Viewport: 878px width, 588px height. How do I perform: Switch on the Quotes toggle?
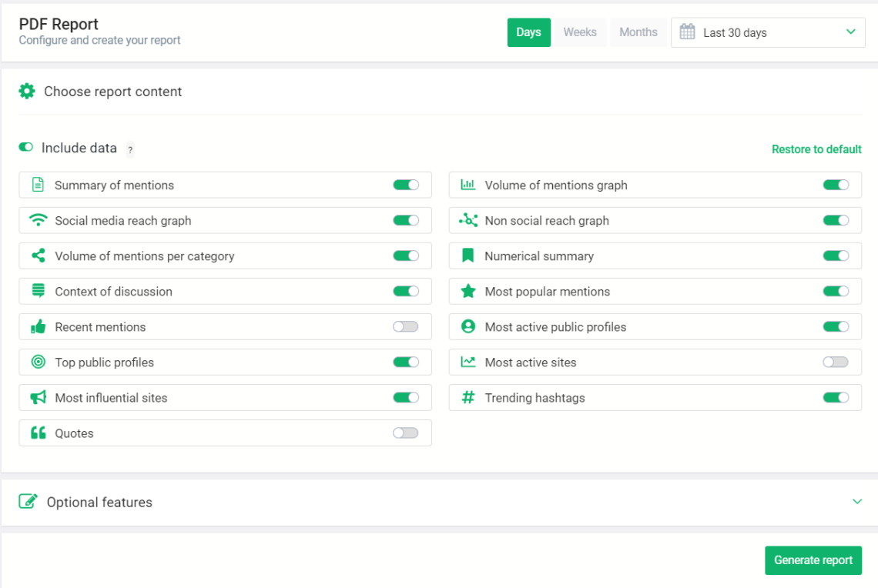point(406,433)
